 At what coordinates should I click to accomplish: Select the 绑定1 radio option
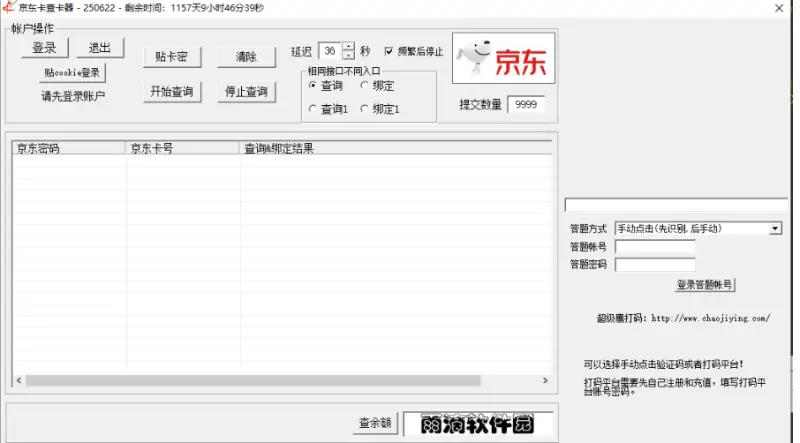(x=364, y=109)
